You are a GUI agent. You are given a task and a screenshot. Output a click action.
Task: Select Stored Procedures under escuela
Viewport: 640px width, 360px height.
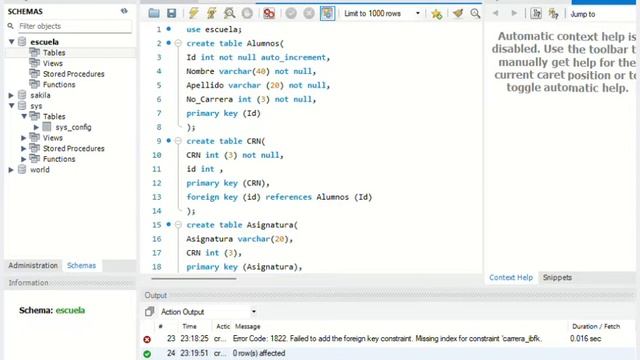click(73, 74)
